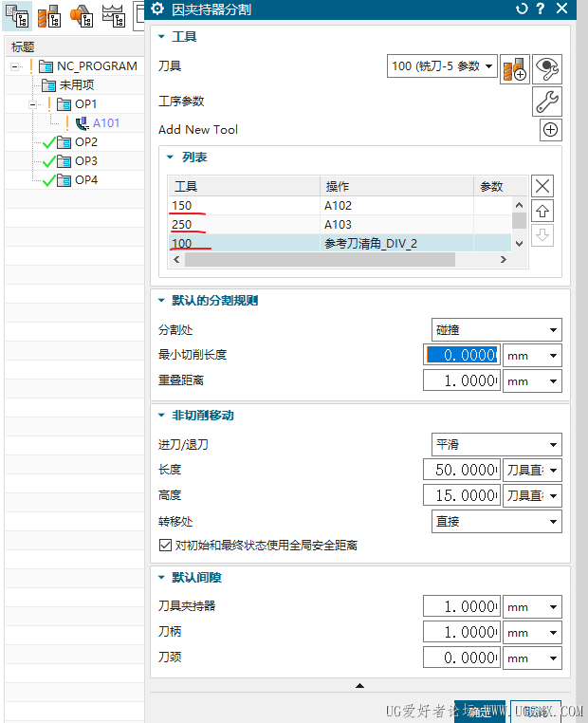Click 长度 value field showing 50.0000
Viewport: 588px width, 723px height.
click(462, 470)
